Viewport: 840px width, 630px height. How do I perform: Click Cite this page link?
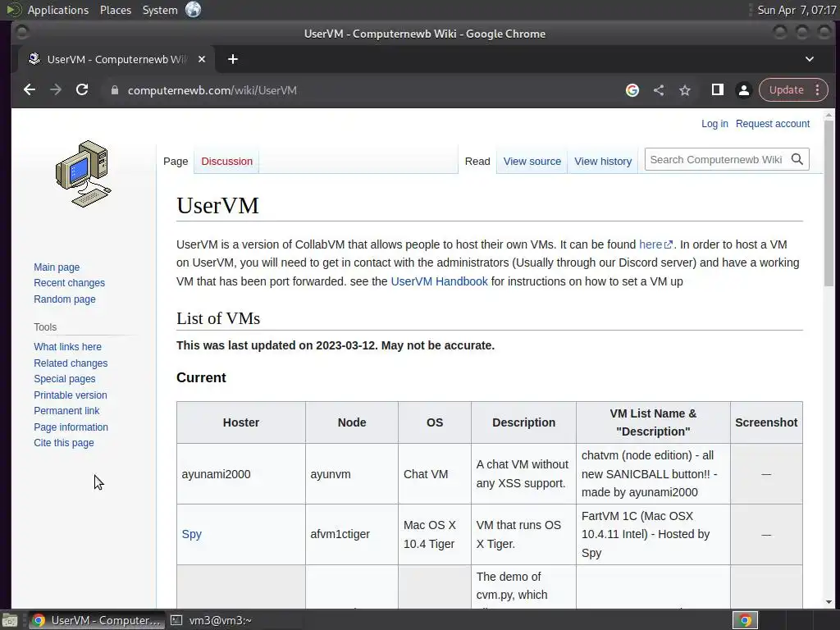click(64, 443)
